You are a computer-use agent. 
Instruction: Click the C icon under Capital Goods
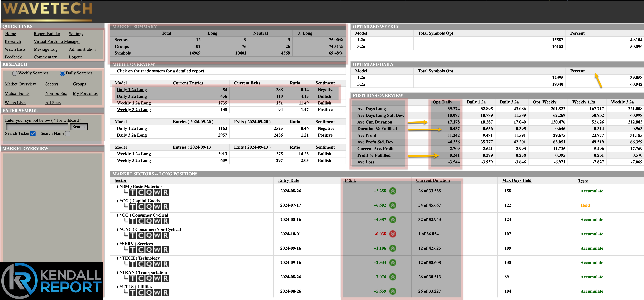pyautogui.click(x=141, y=207)
